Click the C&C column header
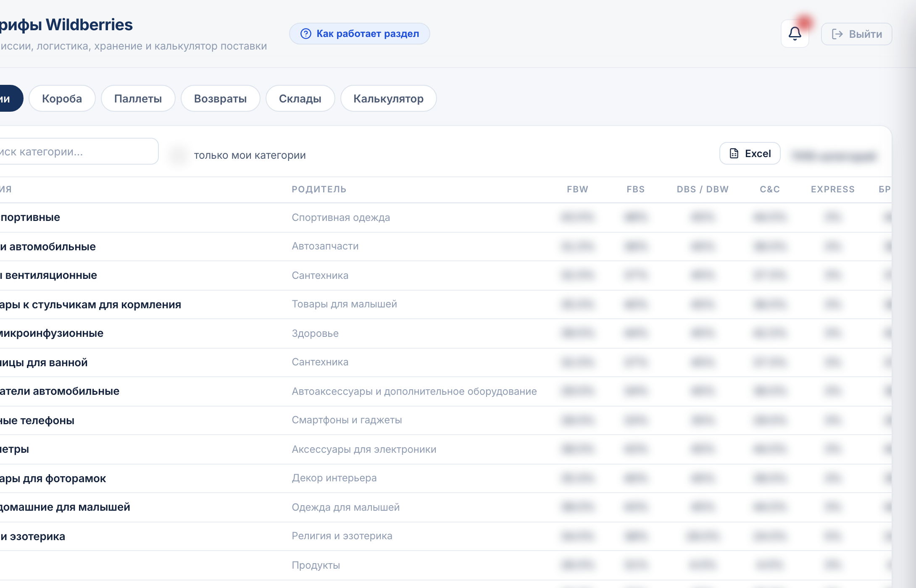 point(770,189)
